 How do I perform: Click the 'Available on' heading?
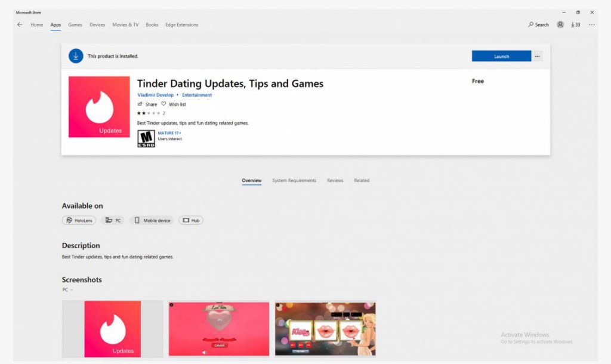point(82,206)
